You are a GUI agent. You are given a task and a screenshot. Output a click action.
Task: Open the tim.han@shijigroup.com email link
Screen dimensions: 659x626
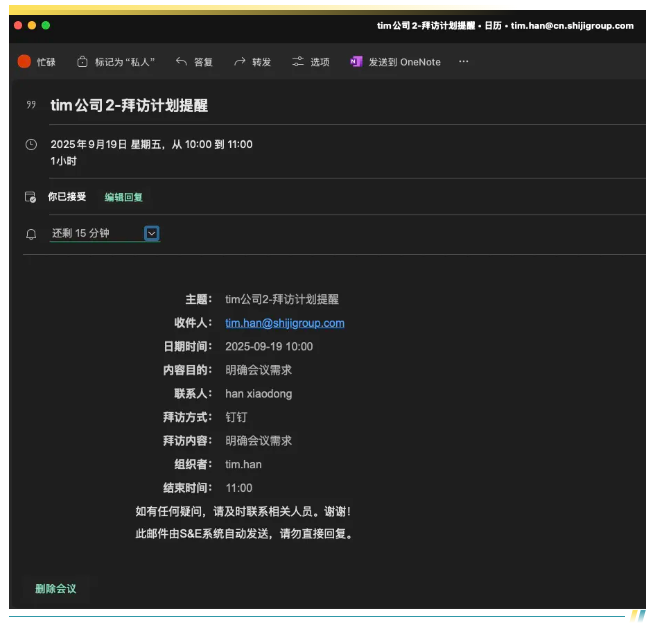coord(284,323)
